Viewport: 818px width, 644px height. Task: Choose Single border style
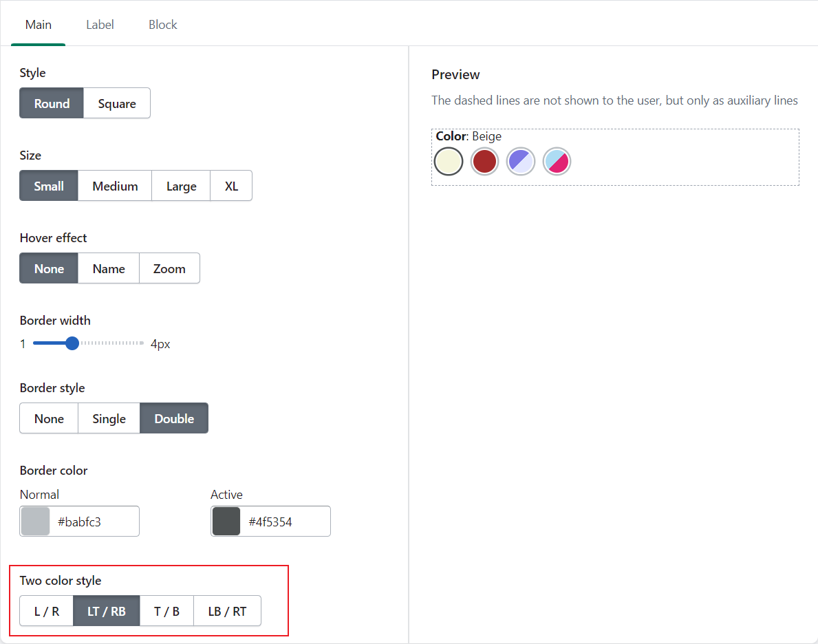click(x=109, y=419)
